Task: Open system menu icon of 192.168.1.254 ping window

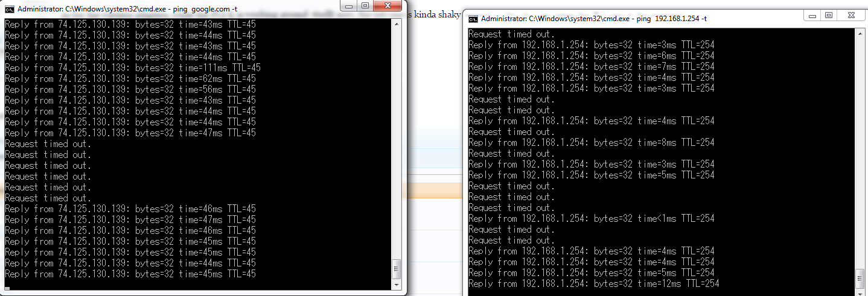Action: tap(474, 19)
